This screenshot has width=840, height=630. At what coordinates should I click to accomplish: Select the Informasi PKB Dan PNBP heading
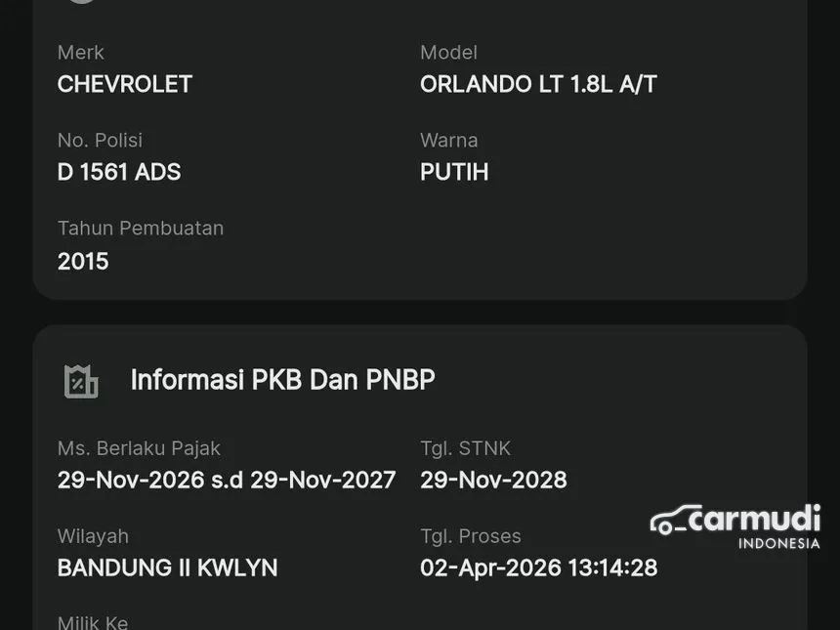click(282, 380)
